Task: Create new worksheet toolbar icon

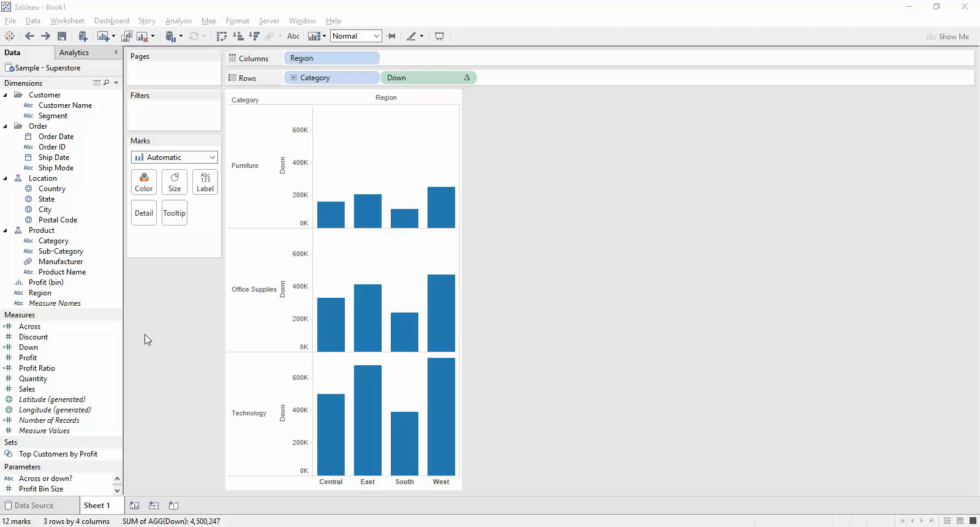Action: pos(103,36)
